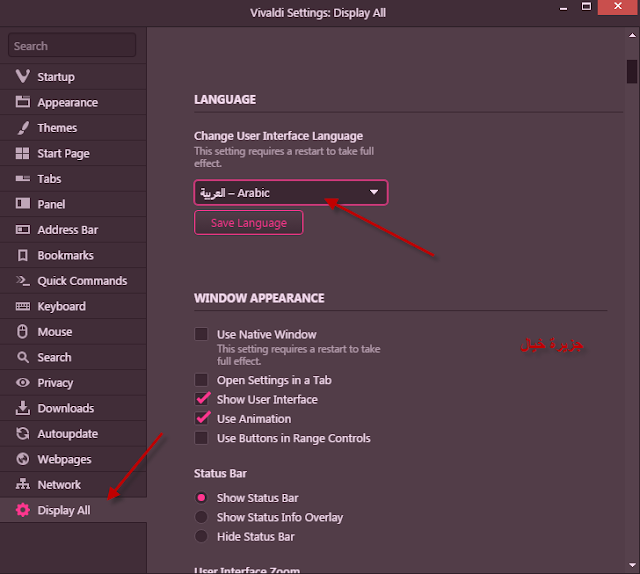Go to the Keyboard settings label
Screen dimensions: 640x574
click(62, 306)
